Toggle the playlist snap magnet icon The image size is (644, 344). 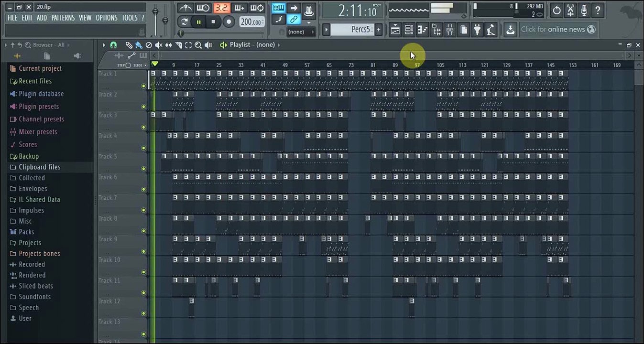113,45
